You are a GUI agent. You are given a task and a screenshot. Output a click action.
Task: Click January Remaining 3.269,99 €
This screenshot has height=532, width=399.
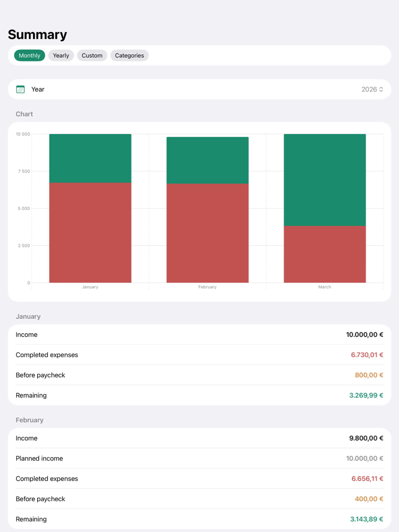point(366,395)
